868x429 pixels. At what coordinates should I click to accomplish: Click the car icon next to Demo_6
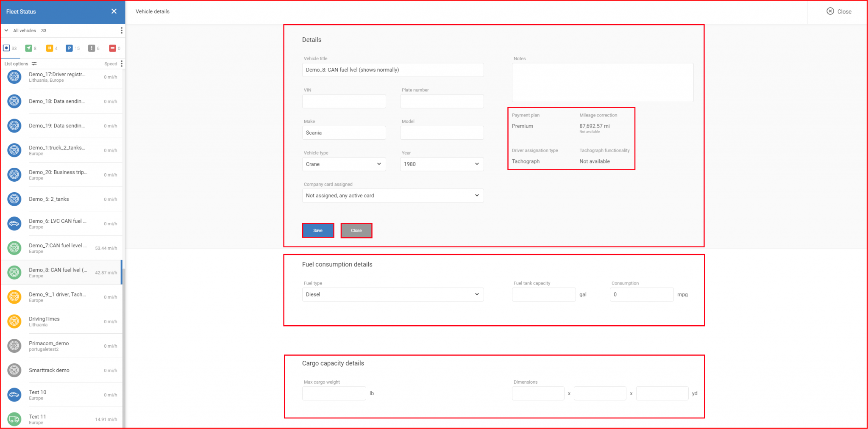click(14, 224)
